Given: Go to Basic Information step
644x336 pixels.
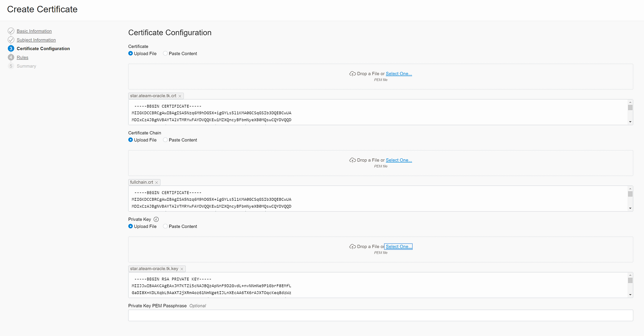Looking at the screenshot, I should tap(34, 31).
